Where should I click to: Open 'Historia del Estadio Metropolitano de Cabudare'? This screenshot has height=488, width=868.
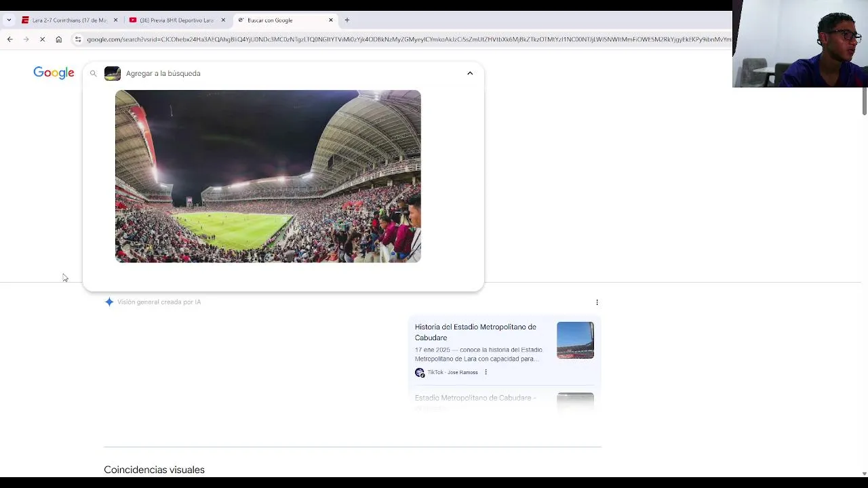point(475,332)
